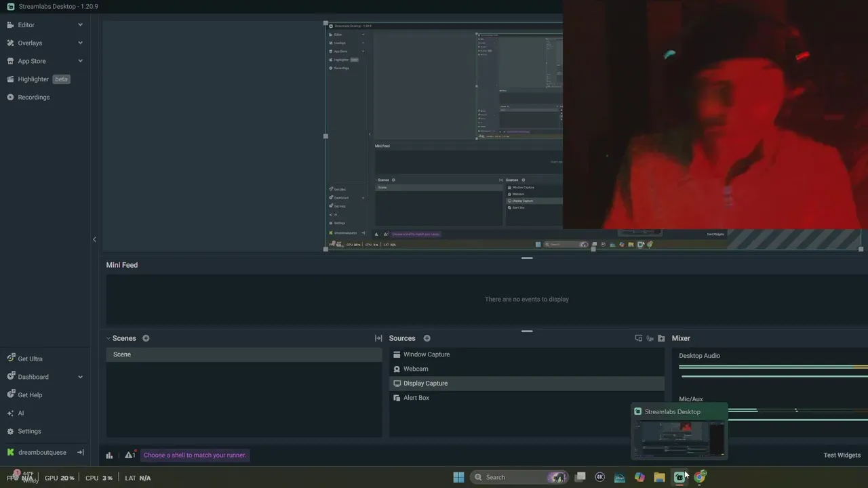Open Recordings via its sidebar icon
This screenshot has width=868, height=488.
10,97
